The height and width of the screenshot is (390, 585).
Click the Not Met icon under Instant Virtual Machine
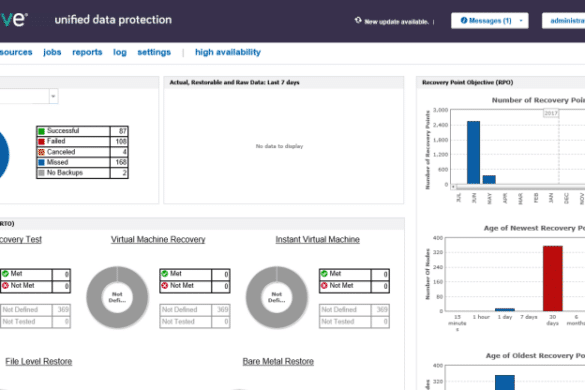pos(324,286)
